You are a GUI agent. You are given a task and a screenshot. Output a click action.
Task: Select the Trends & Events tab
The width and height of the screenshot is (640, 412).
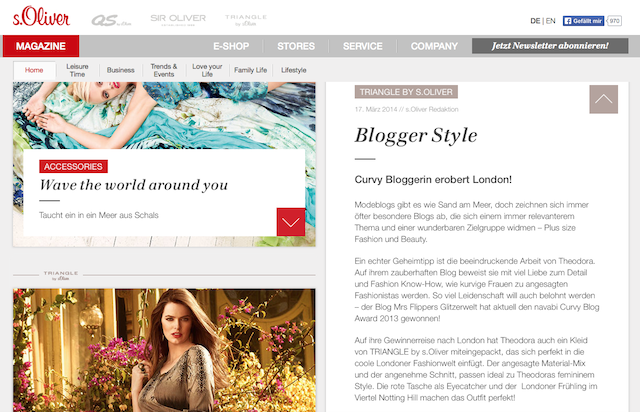tap(164, 70)
